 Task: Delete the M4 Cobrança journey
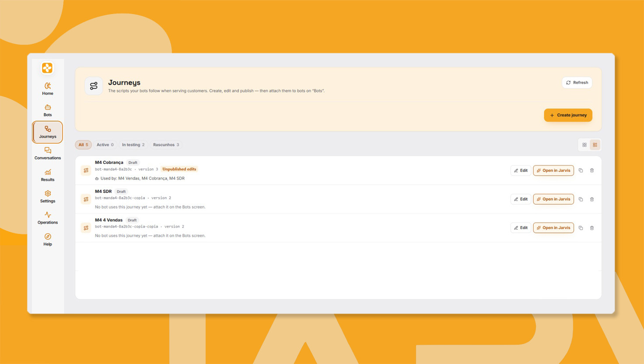coord(592,170)
